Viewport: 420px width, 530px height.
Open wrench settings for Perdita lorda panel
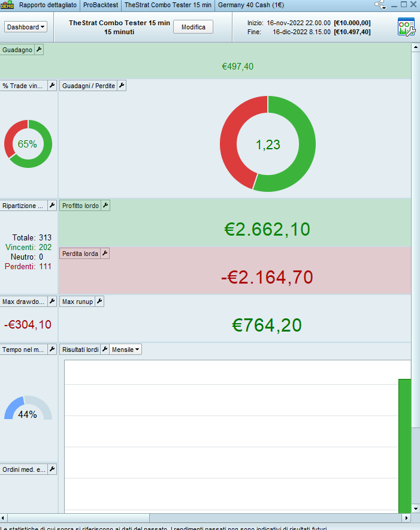coord(105,253)
